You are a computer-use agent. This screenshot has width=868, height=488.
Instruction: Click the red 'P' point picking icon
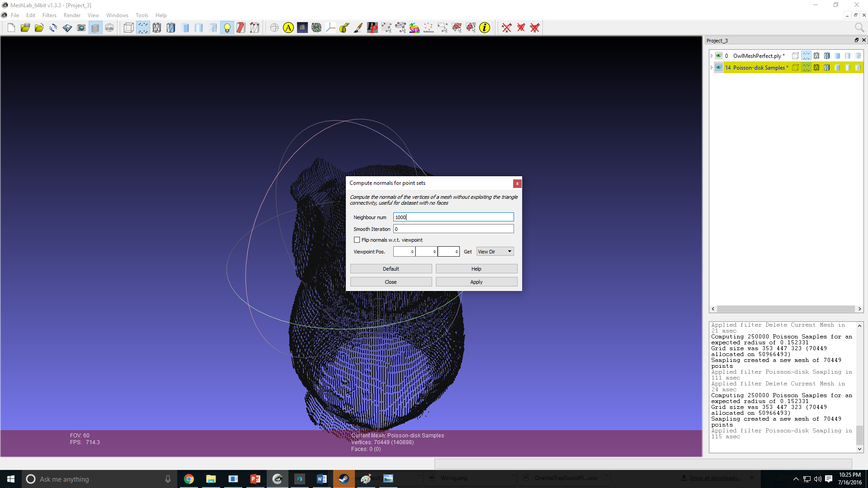(x=373, y=28)
